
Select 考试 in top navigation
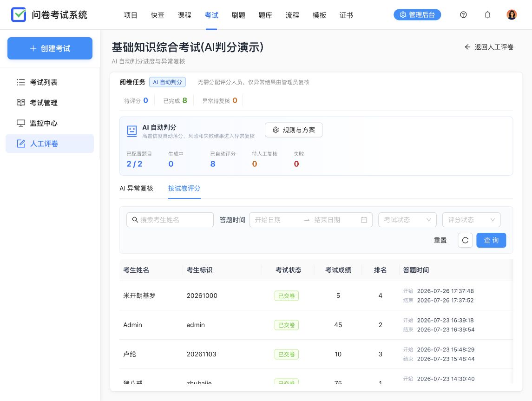pyautogui.click(x=211, y=15)
